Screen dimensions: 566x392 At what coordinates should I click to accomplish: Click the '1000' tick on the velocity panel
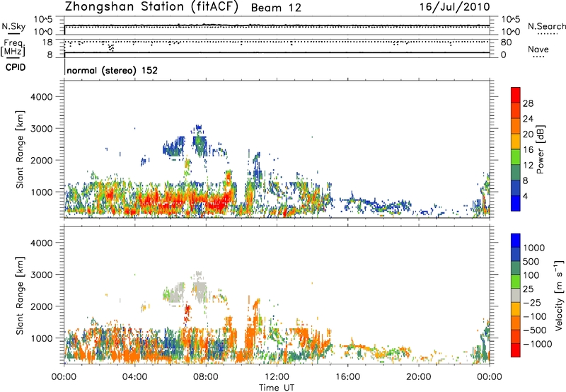tap(41, 338)
